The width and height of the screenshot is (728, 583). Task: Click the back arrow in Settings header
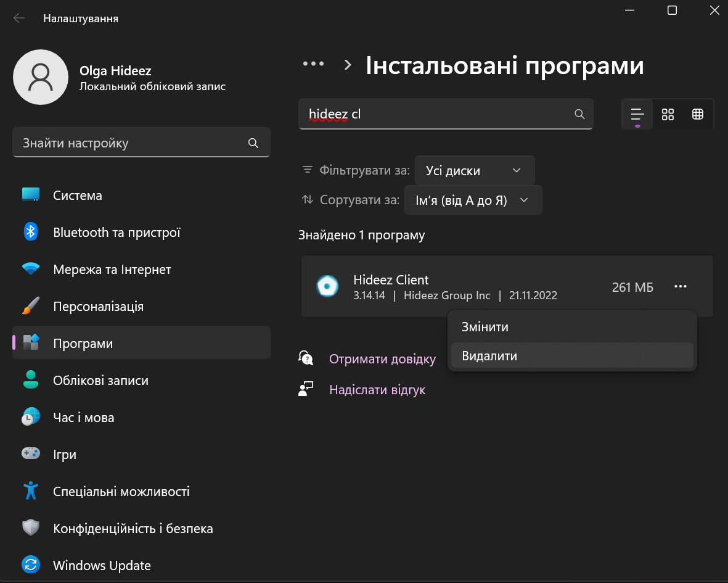click(x=19, y=18)
